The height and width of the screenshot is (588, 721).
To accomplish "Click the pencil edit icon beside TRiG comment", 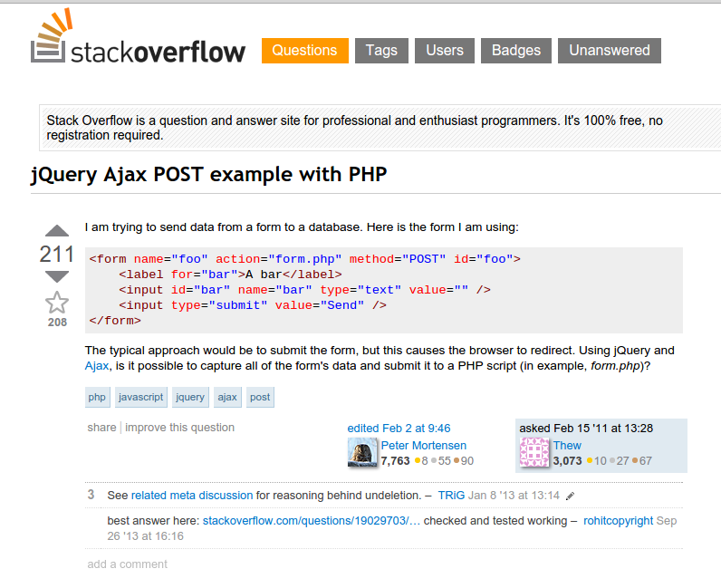I will tap(570, 496).
